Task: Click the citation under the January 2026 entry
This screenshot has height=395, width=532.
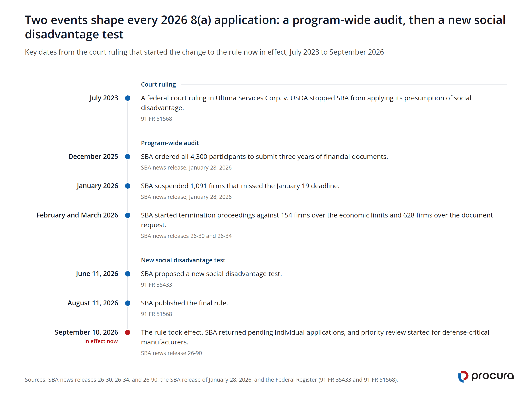Action: 186,197
